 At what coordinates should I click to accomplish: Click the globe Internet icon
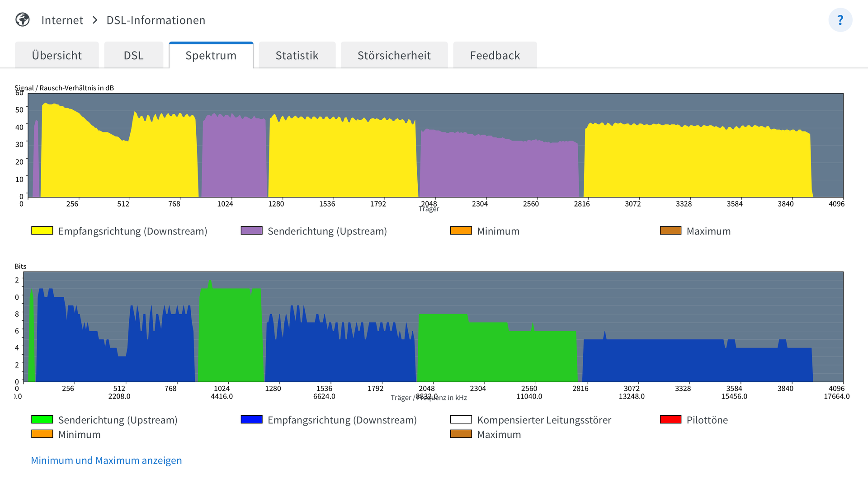click(23, 20)
